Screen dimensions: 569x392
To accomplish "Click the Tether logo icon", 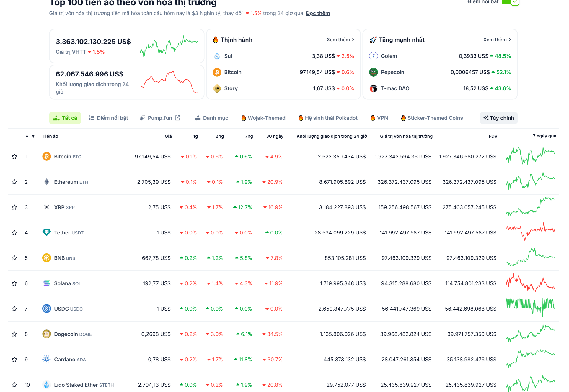I will (46, 232).
